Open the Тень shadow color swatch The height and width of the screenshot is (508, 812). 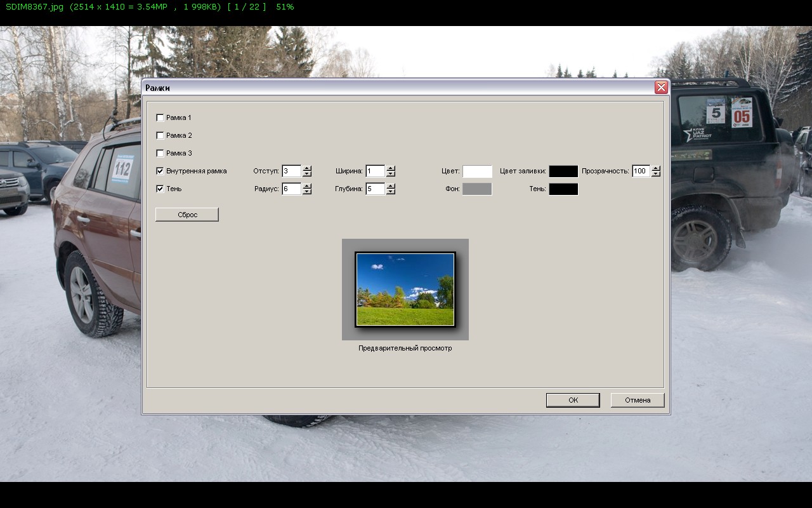(563, 189)
